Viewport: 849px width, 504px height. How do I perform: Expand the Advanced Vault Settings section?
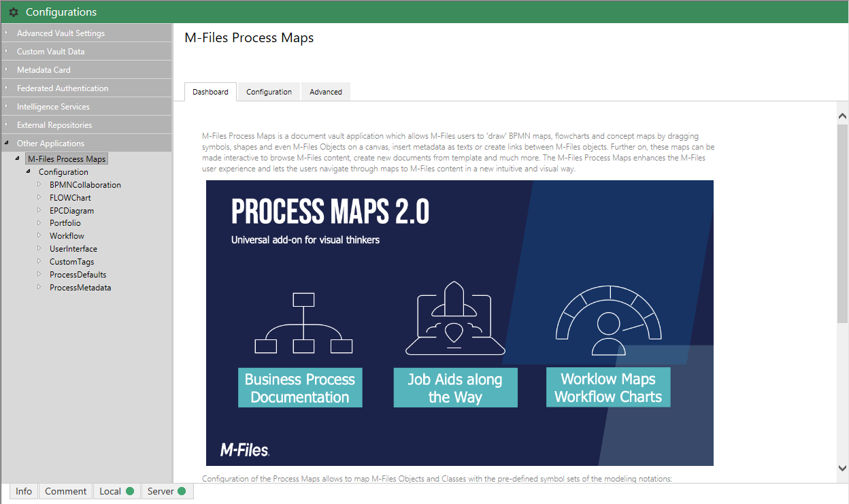7,33
